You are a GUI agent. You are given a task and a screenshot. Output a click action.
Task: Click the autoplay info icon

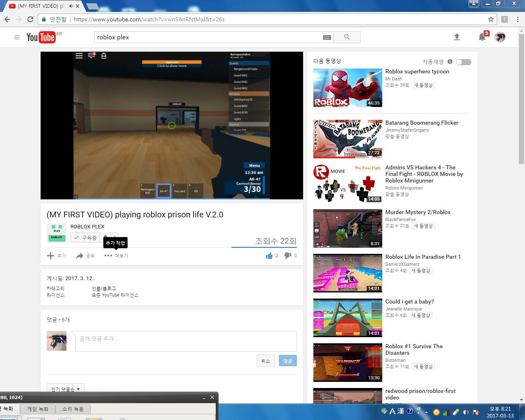(450, 62)
